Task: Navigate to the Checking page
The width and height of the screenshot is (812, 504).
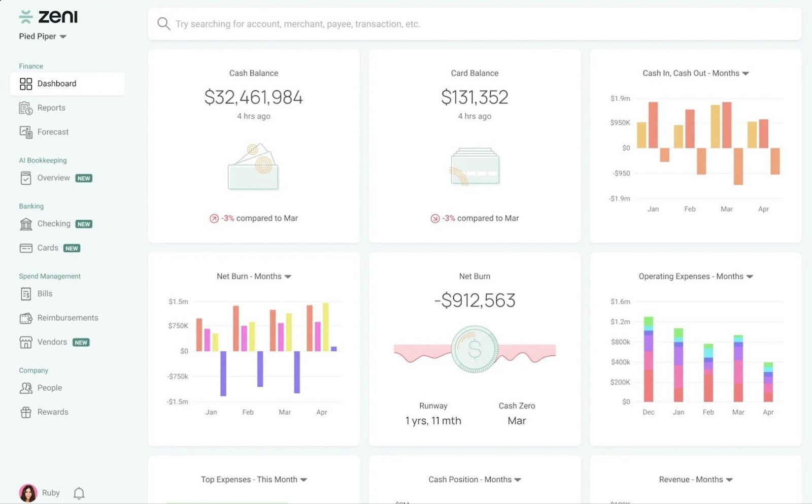Action: point(53,223)
